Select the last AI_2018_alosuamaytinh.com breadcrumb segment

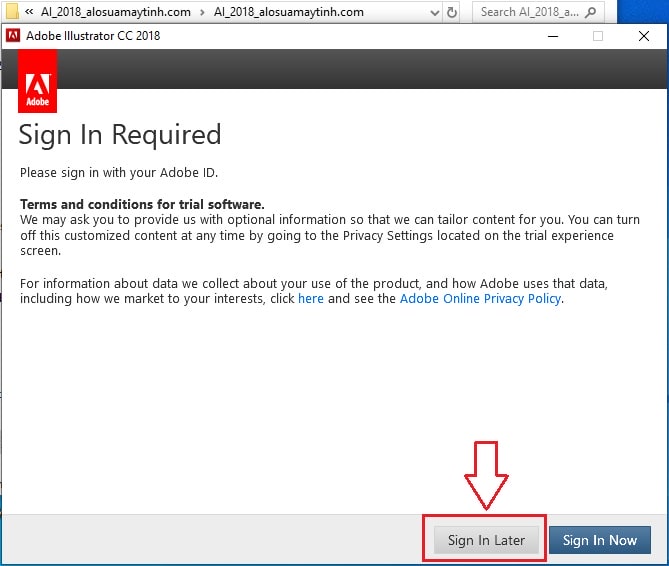click(288, 12)
